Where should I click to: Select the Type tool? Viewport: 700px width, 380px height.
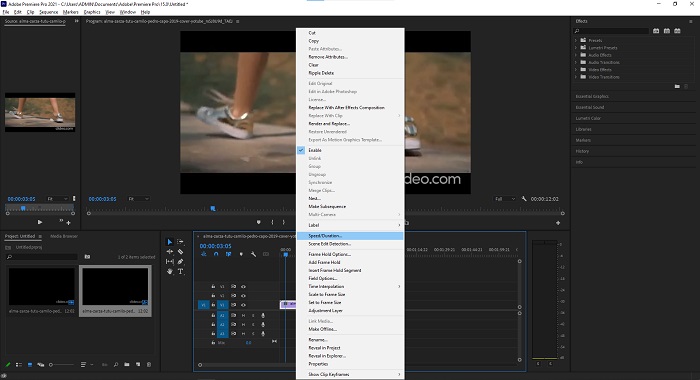click(180, 271)
